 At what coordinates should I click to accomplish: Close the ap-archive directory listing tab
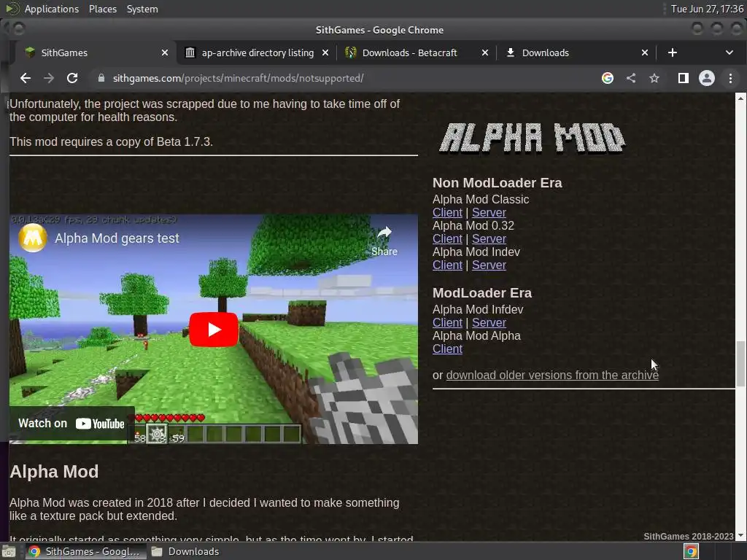325,52
